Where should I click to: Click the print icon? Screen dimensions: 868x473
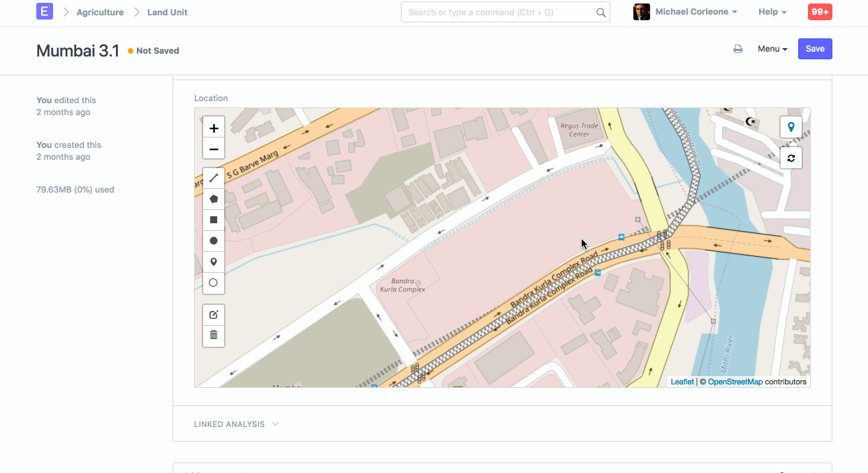[x=738, y=49]
